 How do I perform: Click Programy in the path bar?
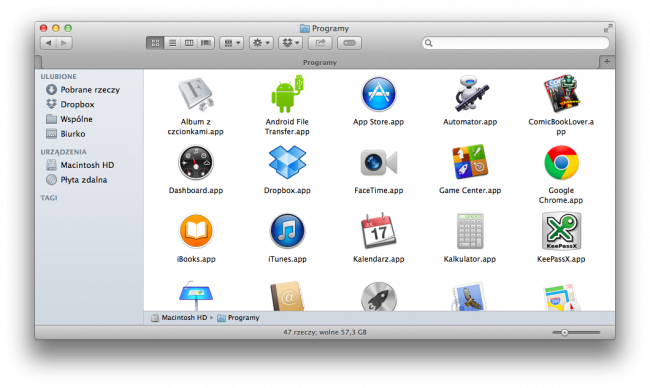238,318
